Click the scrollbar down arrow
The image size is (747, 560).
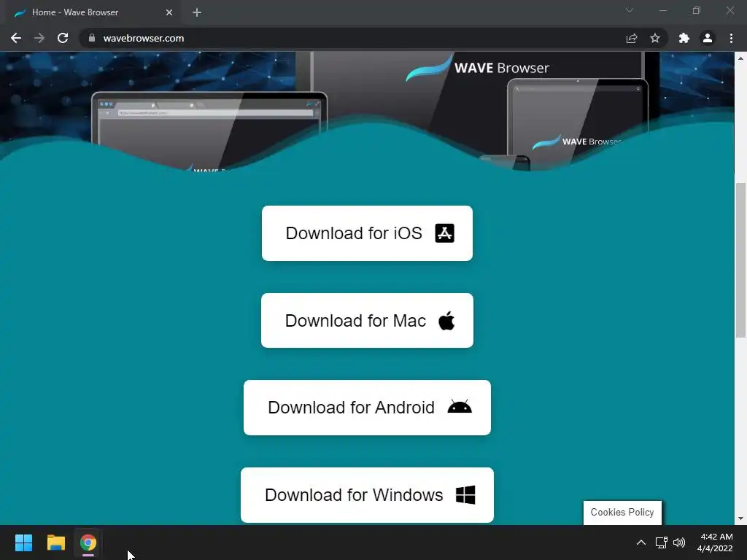(x=740, y=518)
